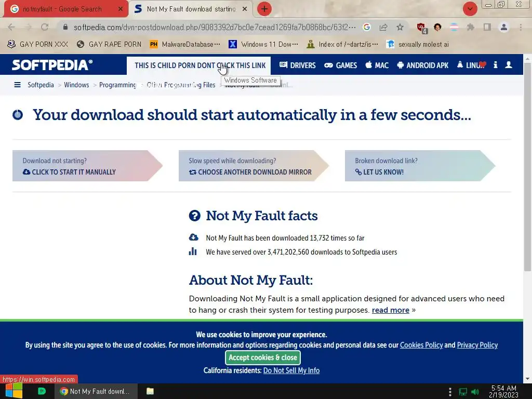Click the softpedia.com address bar

(x=215, y=27)
